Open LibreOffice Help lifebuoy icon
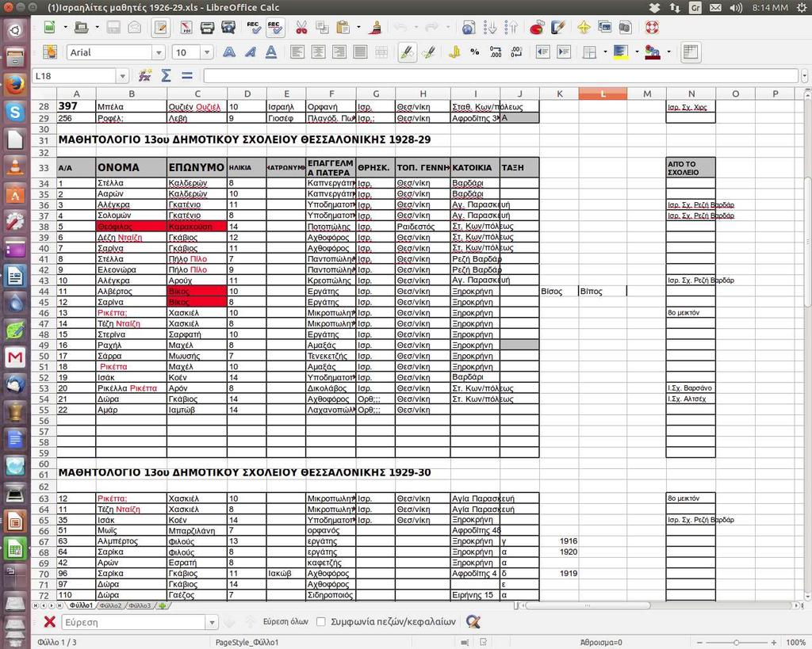The image size is (812, 649). (652, 27)
